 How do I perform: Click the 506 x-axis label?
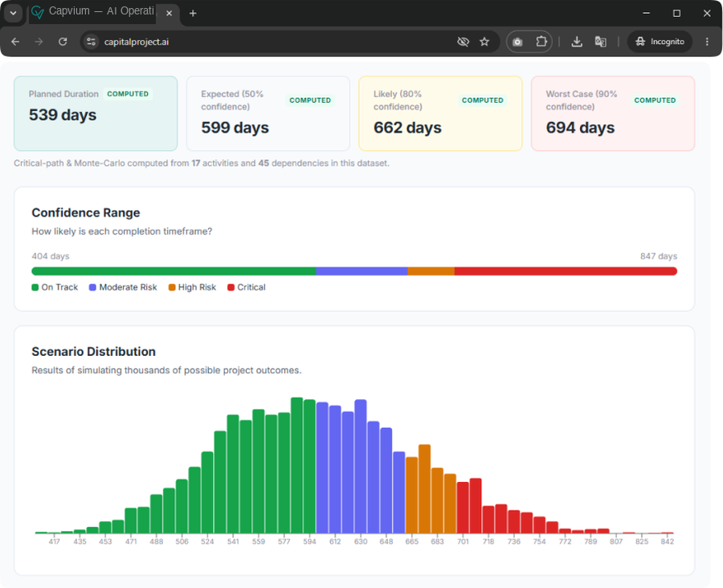tap(182, 541)
